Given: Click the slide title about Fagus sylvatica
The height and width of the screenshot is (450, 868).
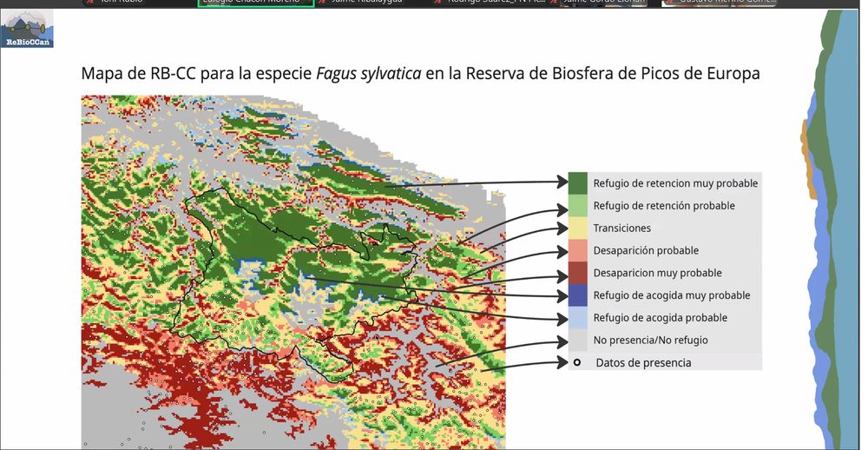Looking at the screenshot, I should [x=420, y=73].
